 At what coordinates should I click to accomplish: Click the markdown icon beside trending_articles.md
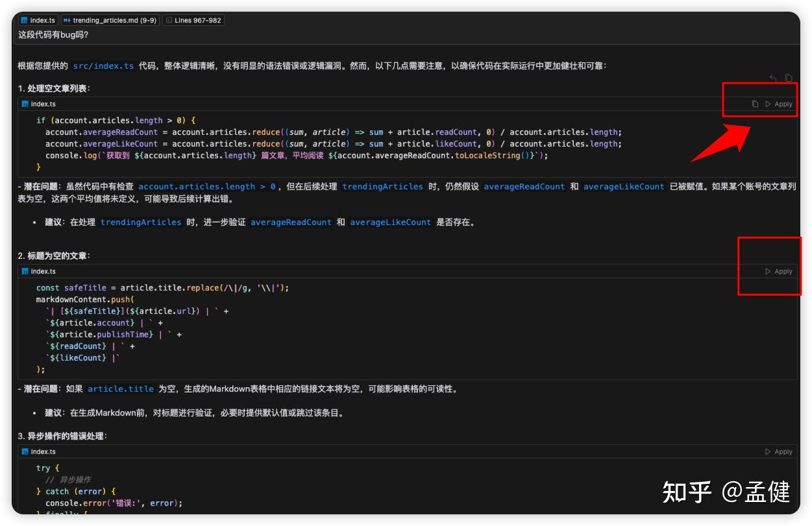pos(66,19)
